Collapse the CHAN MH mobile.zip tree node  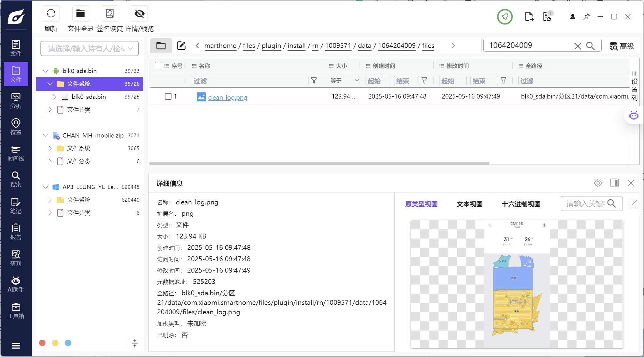pos(46,135)
